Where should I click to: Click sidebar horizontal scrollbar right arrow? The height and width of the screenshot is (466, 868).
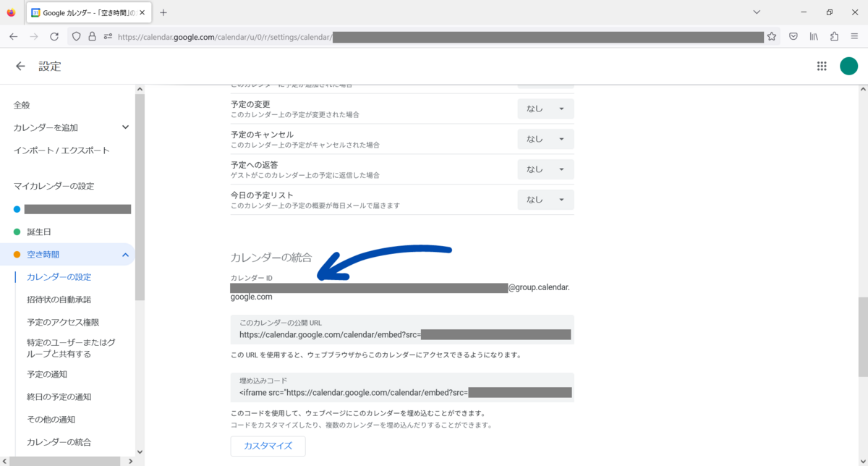click(x=130, y=461)
